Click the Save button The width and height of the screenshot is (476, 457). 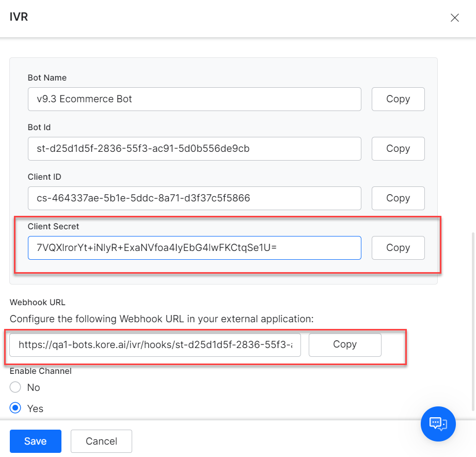[36, 441]
